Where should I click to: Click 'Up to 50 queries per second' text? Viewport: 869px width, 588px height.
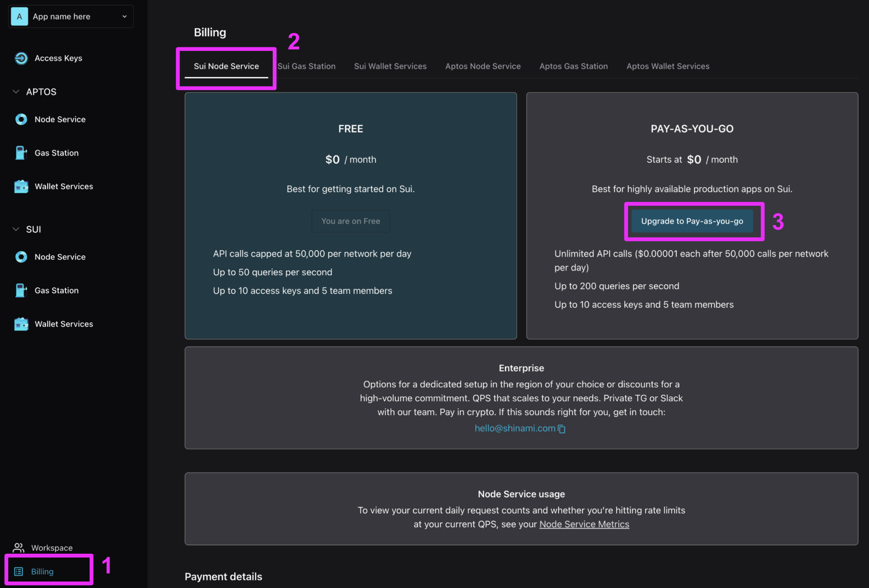pyautogui.click(x=273, y=272)
